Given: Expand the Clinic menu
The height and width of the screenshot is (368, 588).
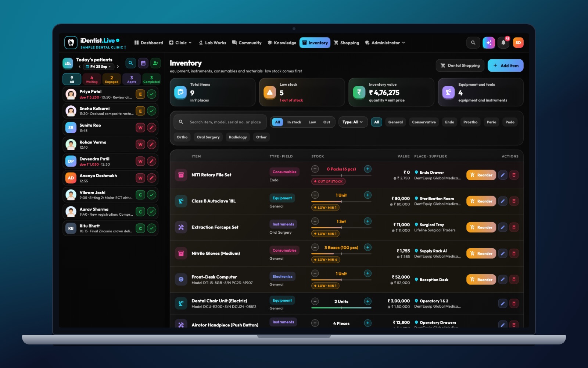Looking at the screenshot, I should (x=180, y=43).
